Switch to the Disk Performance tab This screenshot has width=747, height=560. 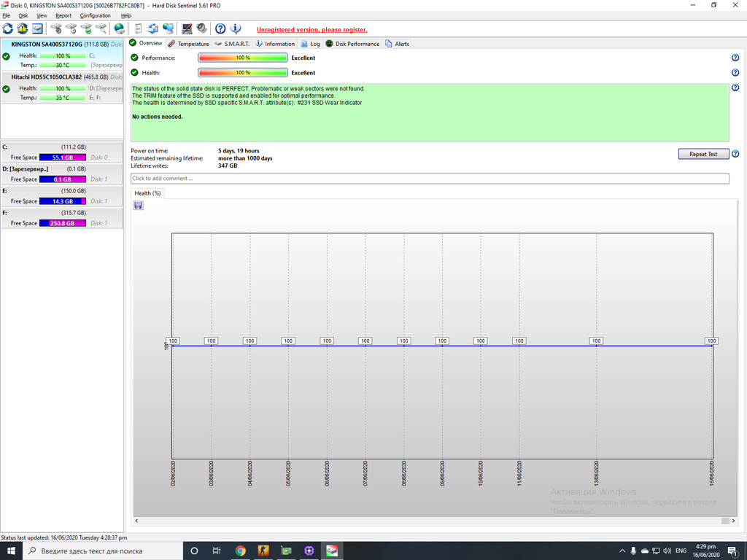pos(352,44)
